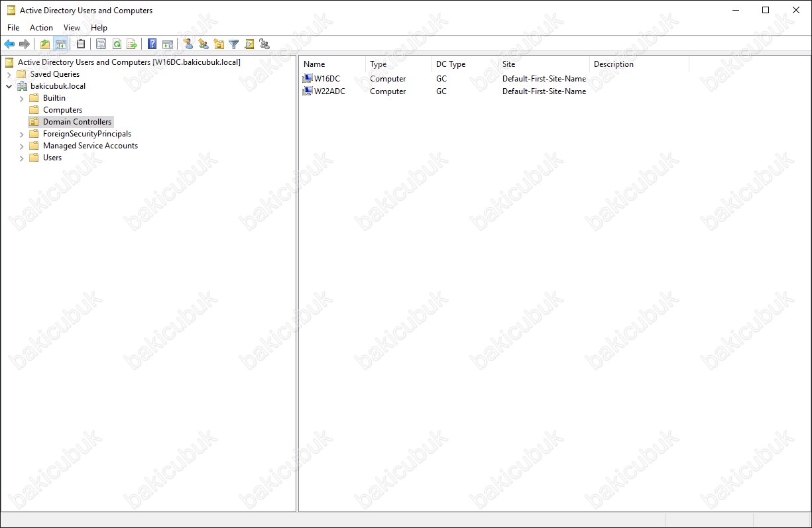The height and width of the screenshot is (528, 812).
Task: Sort by the Type column header
Action: (x=398, y=64)
